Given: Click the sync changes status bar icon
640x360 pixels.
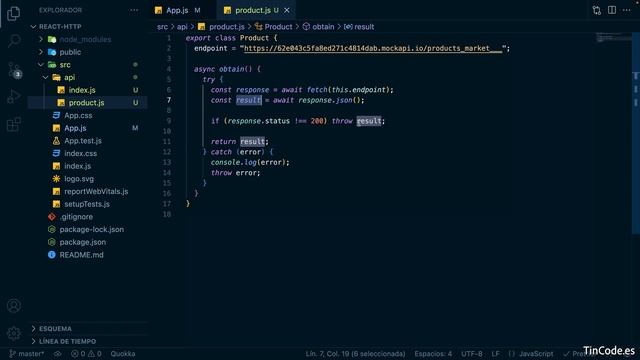Looking at the screenshot, I should (58, 354).
